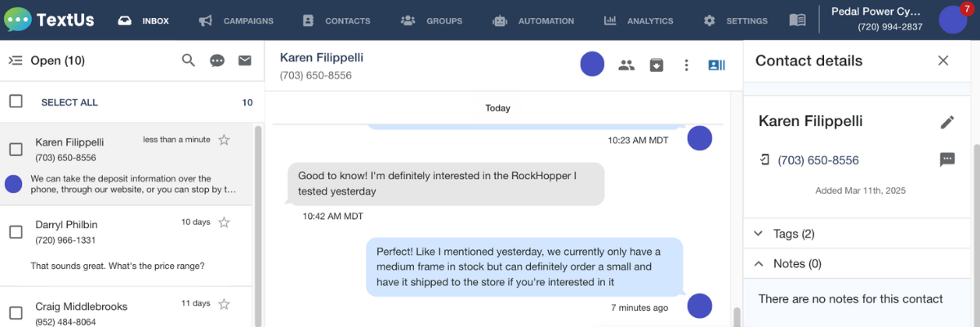
Task: Select the Craig Middlebrooks conversation checkbox
Action: (16, 313)
